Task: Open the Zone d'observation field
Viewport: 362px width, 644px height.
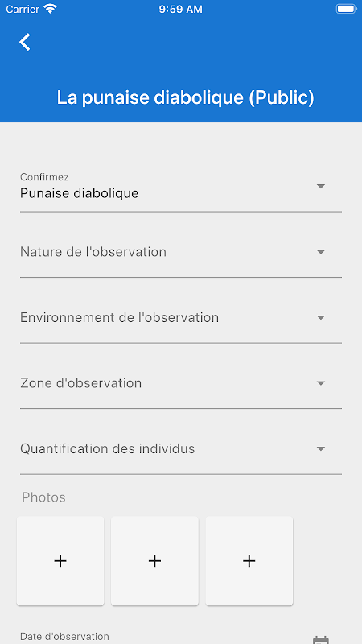Action: pyautogui.click(x=181, y=385)
